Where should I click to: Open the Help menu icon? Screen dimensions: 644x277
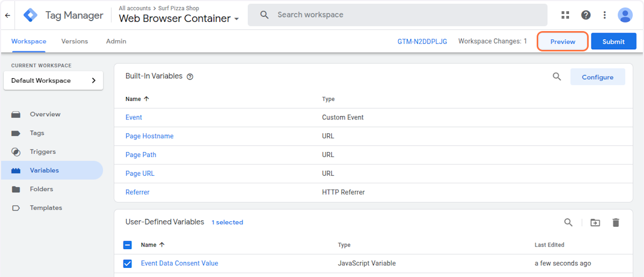[586, 15]
